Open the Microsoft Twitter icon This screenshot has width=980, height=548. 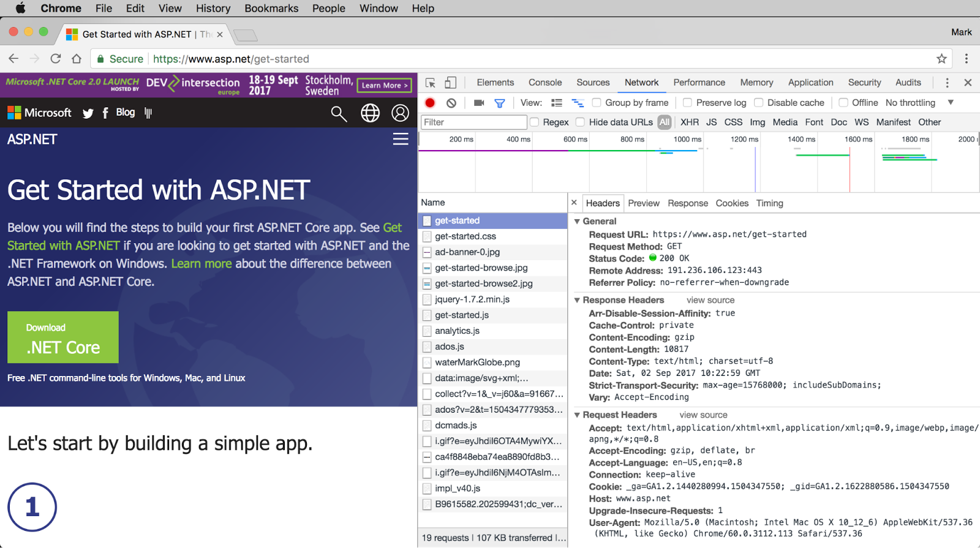(x=88, y=113)
